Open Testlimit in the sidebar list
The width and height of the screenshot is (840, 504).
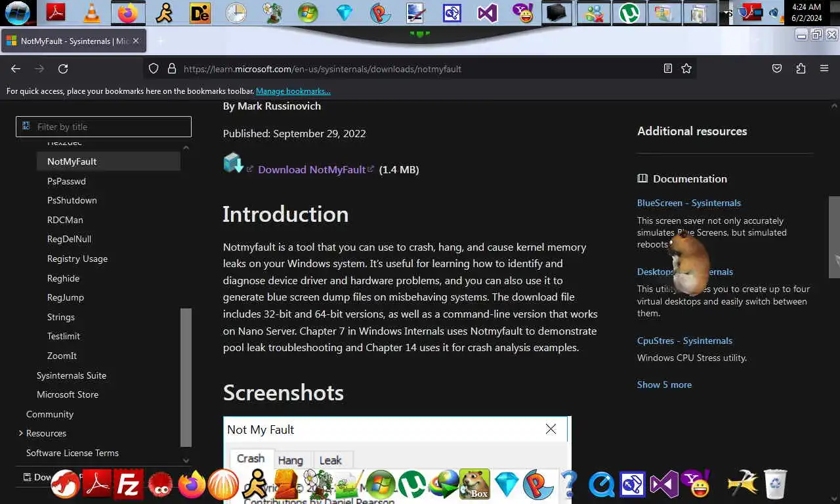(x=64, y=336)
